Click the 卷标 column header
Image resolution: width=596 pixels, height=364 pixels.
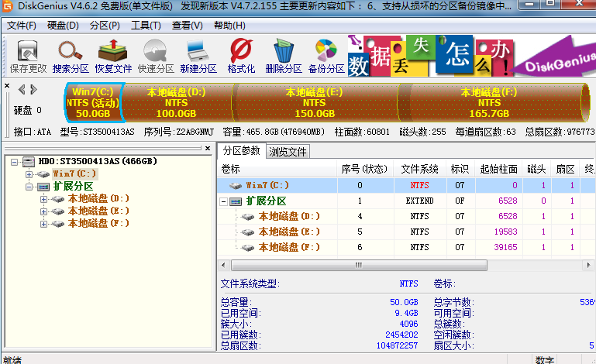pos(277,169)
